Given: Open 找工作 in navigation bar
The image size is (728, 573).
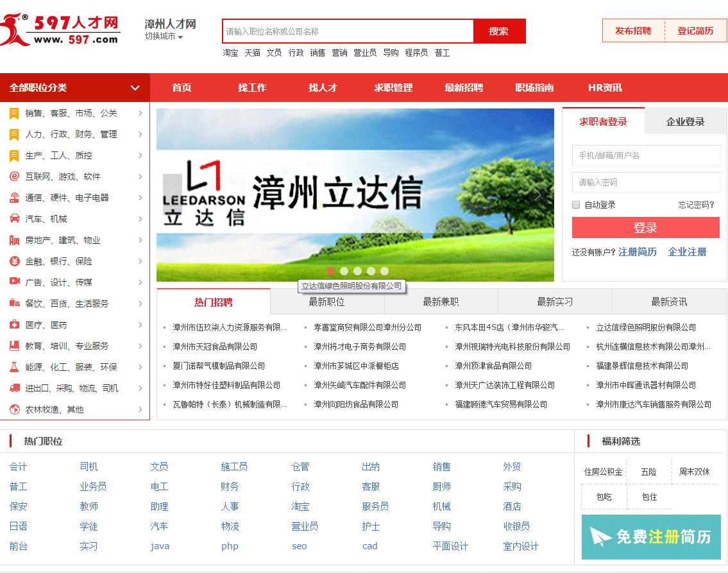Looking at the screenshot, I should 252,87.
